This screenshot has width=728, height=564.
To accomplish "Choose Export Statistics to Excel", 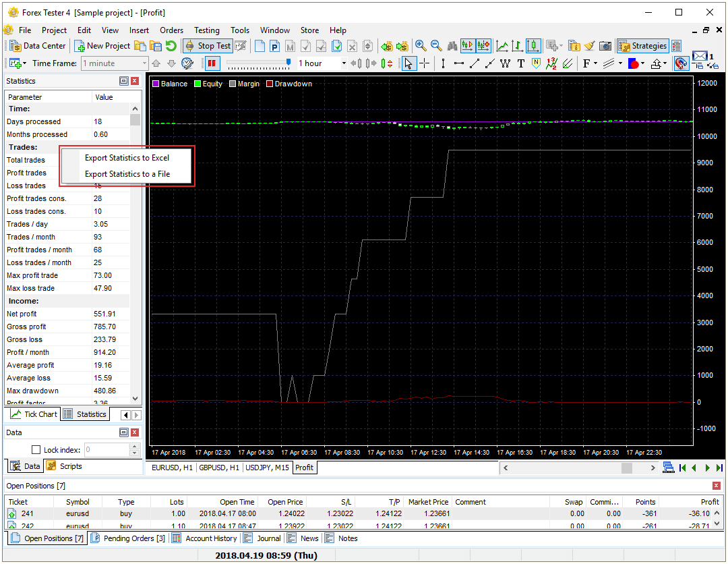I will (127, 158).
